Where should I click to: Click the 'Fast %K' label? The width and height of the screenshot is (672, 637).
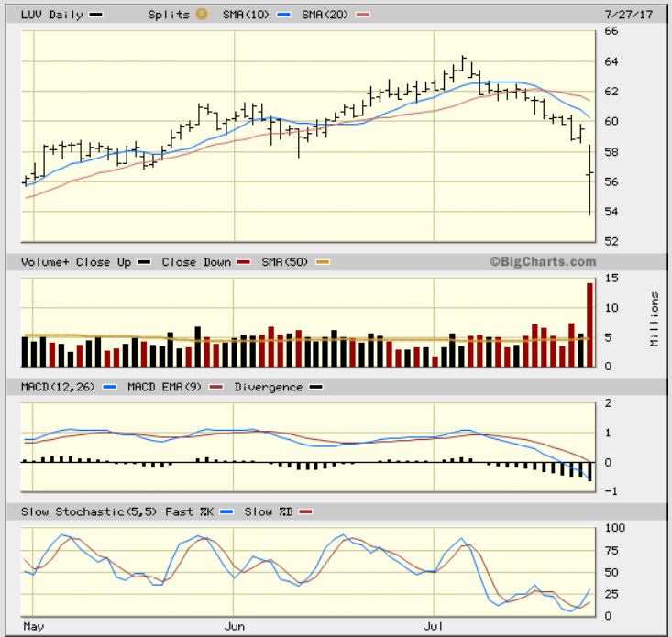pos(189,512)
